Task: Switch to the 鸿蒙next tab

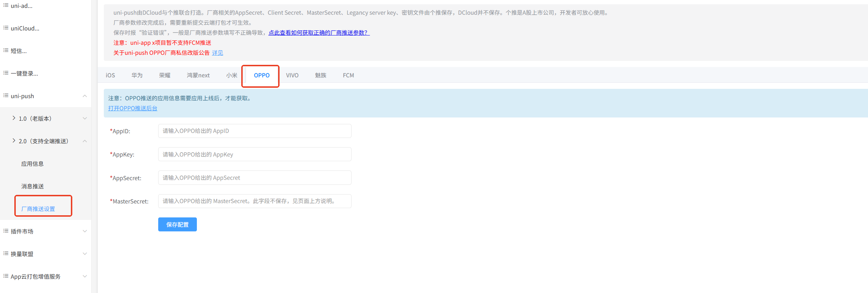Action: pos(198,75)
